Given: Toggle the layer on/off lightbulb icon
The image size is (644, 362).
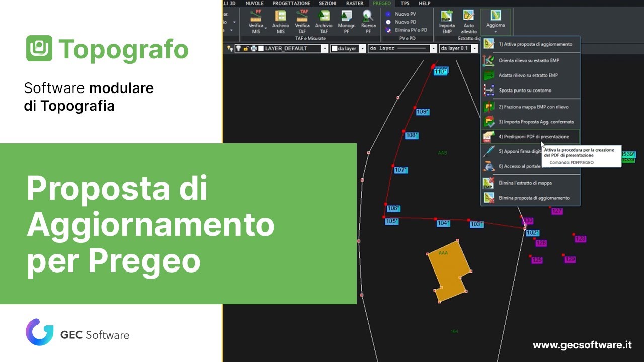Looking at the screenshot, I should coord(238,49).
